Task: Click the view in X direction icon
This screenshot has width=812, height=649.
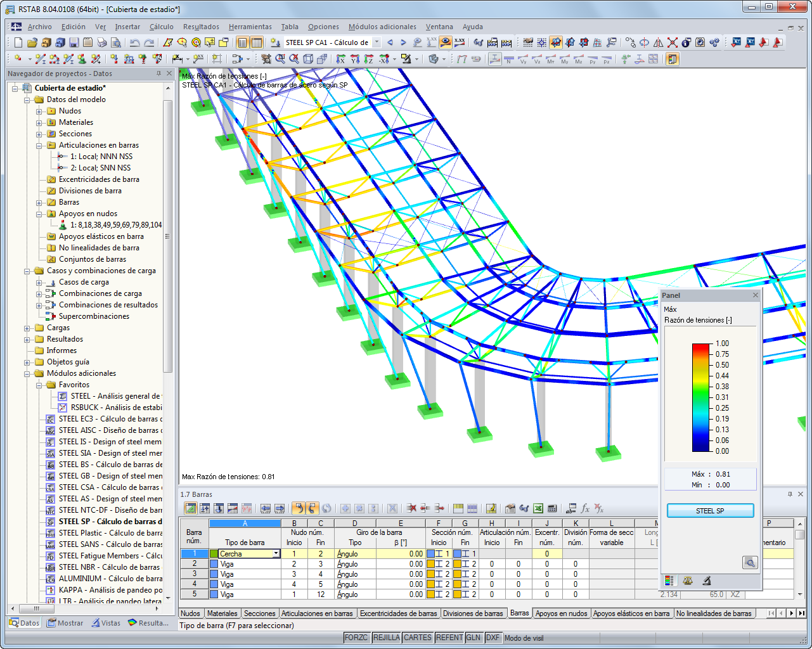Action: 341,59
